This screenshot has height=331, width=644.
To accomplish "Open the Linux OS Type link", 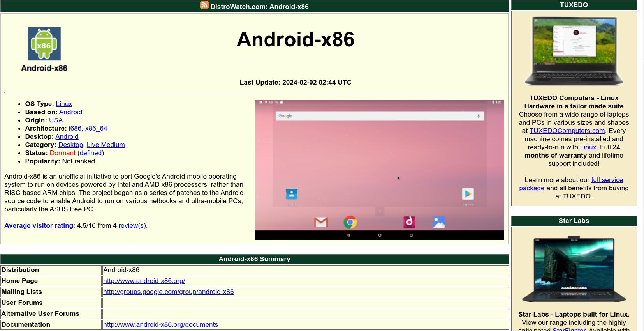I will pos(64,104).
